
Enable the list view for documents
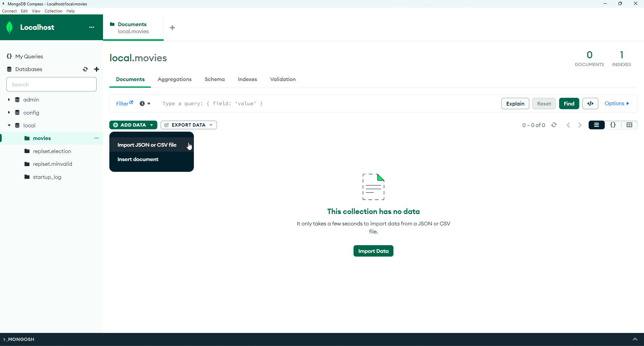597,125
